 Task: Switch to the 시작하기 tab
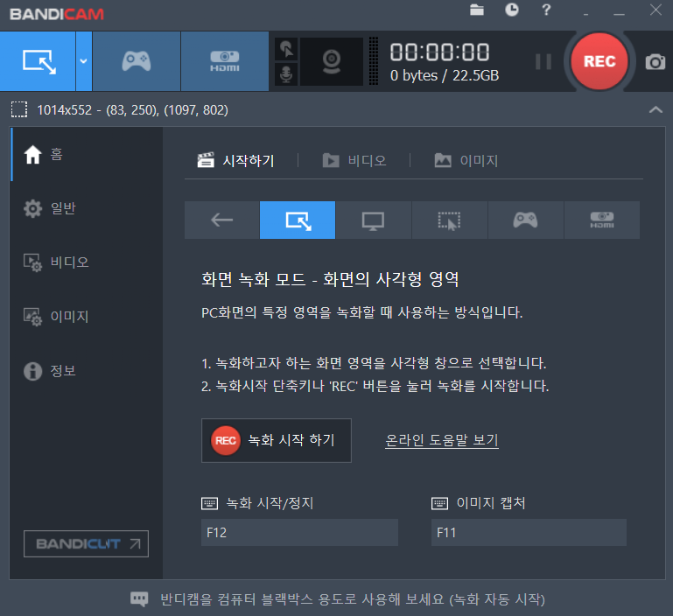click(235, 160)
